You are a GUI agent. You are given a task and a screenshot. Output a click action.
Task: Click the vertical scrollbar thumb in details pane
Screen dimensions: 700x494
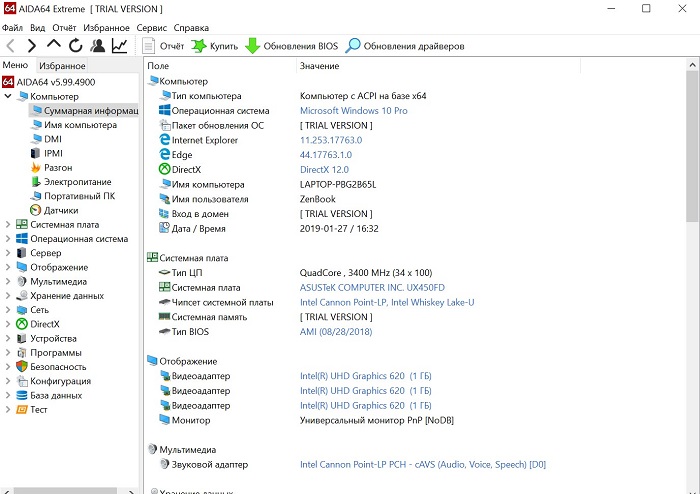click(x=692, y=145)
